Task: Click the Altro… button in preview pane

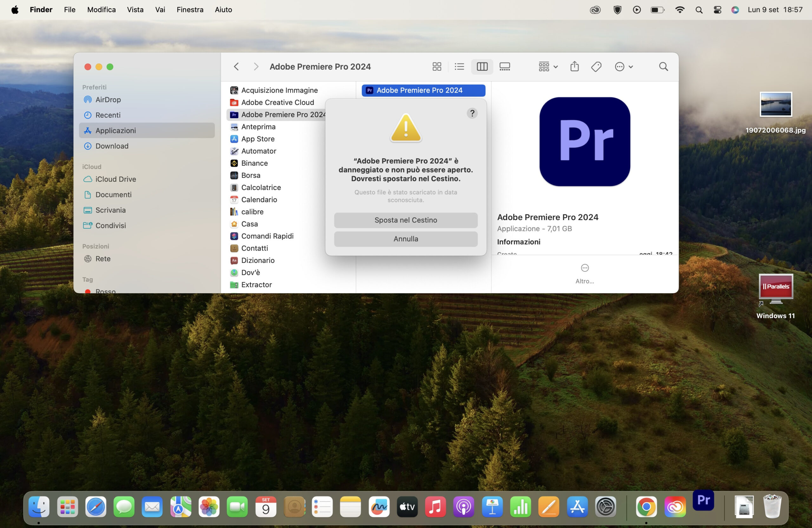Action: 585,274
